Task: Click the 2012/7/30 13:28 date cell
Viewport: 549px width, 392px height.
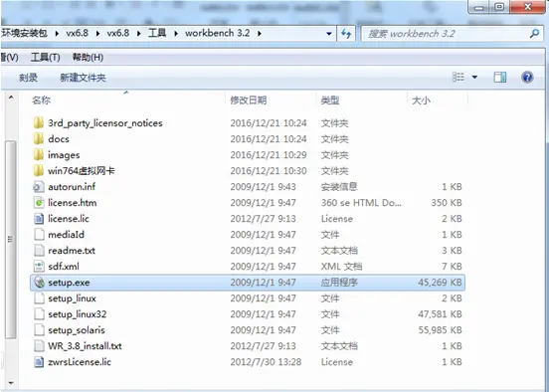Action: pos(266,362)
